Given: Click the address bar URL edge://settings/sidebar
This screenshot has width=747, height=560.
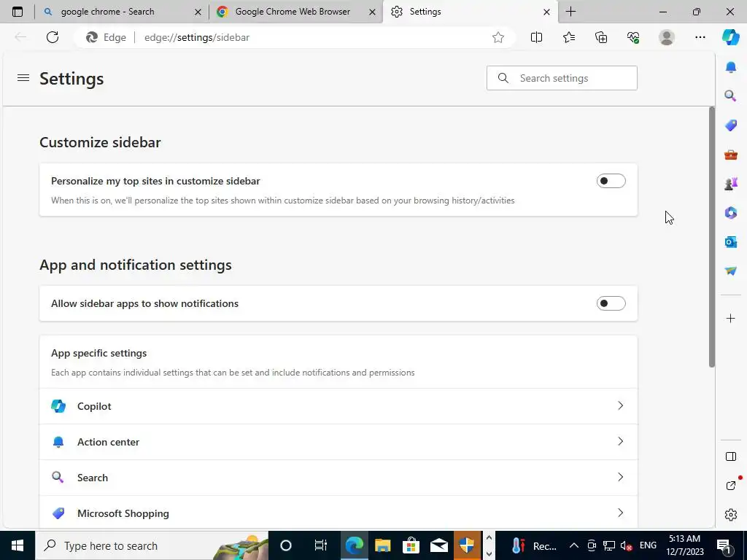Looking at the screenshot, I should click(x=197, y=37).
